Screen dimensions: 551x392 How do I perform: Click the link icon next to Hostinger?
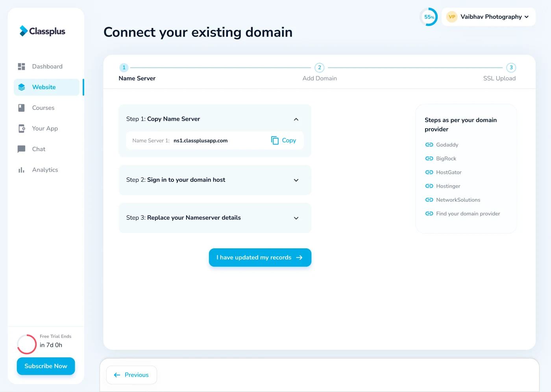pos(429,186)
